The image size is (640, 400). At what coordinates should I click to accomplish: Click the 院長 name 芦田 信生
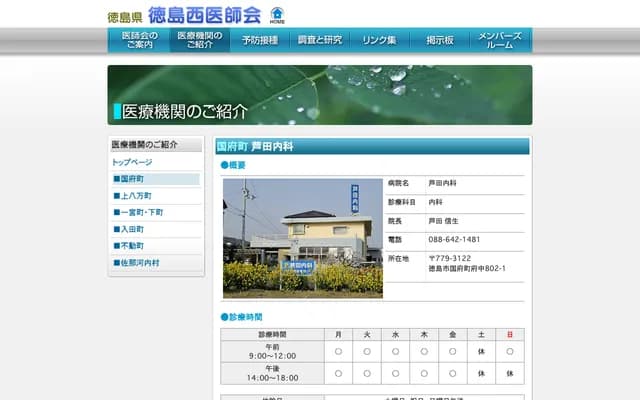[x=443, y=221]
